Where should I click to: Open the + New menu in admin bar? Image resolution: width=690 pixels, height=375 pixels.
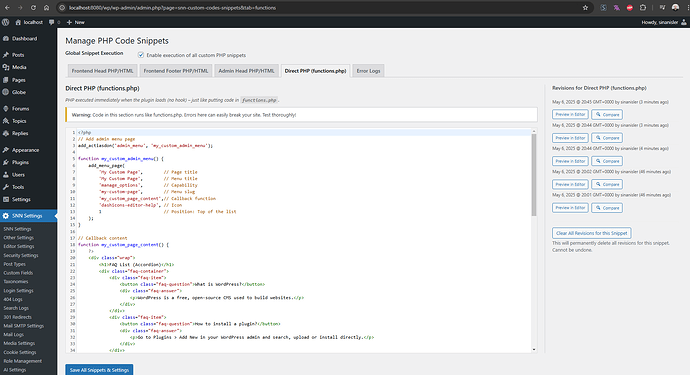tap(76, 22)
